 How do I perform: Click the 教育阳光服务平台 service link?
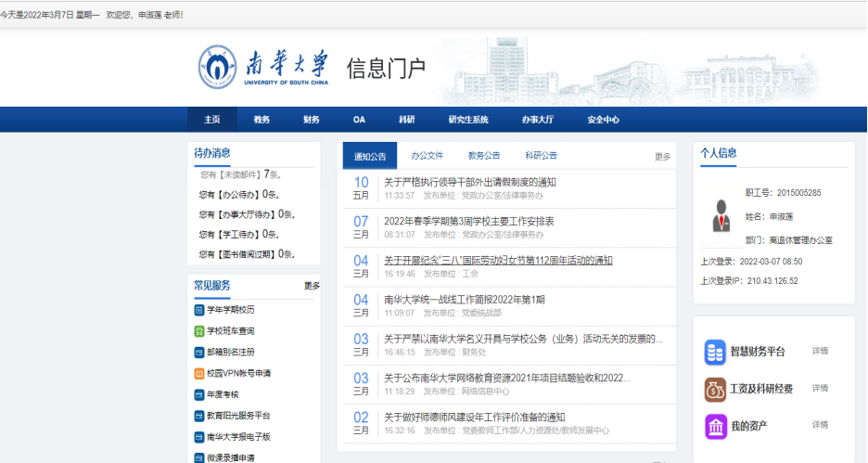(x=237, y=416)
